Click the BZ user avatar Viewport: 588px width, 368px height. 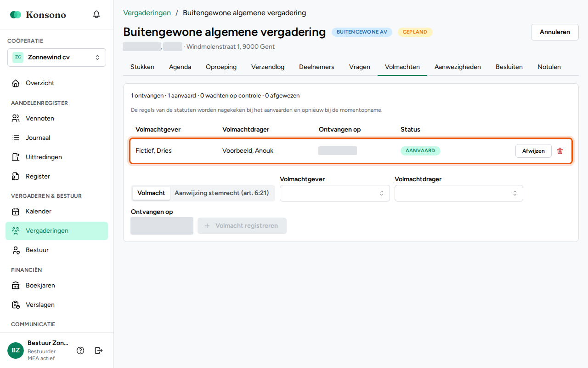click(16, 351)
